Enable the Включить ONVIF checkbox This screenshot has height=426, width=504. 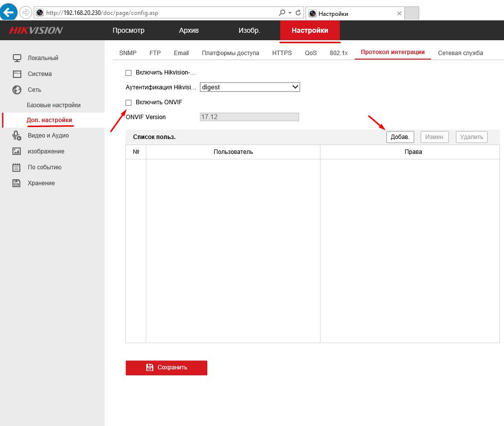(x=128, y=102)
